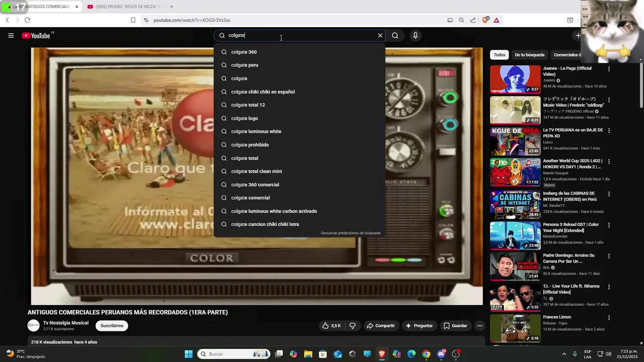Pick 'colgate cancion chiki chiki letra' suggestion
This screenshot has width=644, height=362.
(x=299, y=224)
